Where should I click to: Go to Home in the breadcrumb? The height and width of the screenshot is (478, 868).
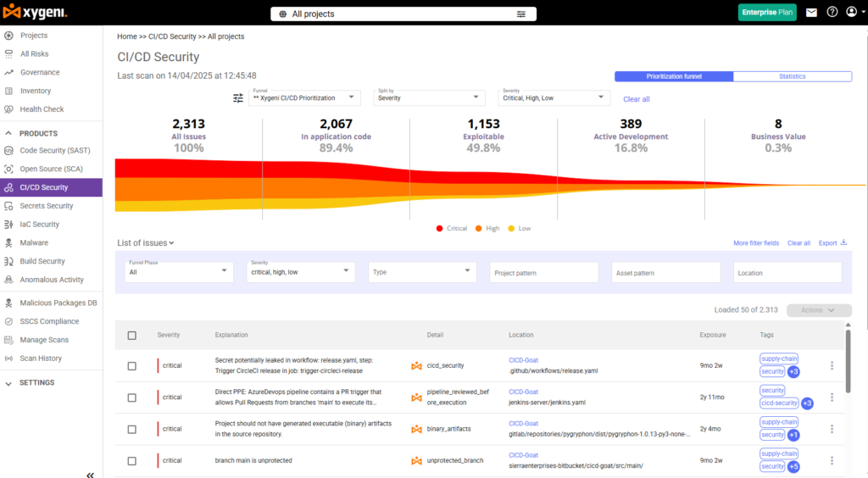(x=127, y=36)
